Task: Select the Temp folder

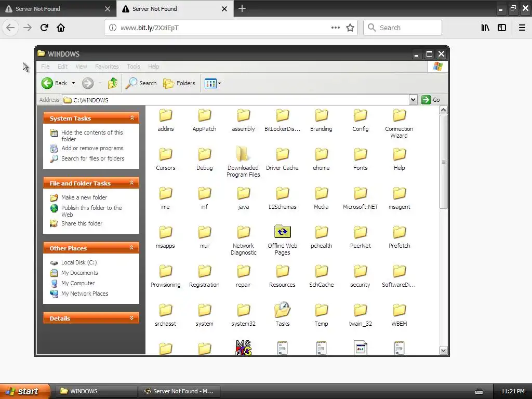Action: (321, 311)
